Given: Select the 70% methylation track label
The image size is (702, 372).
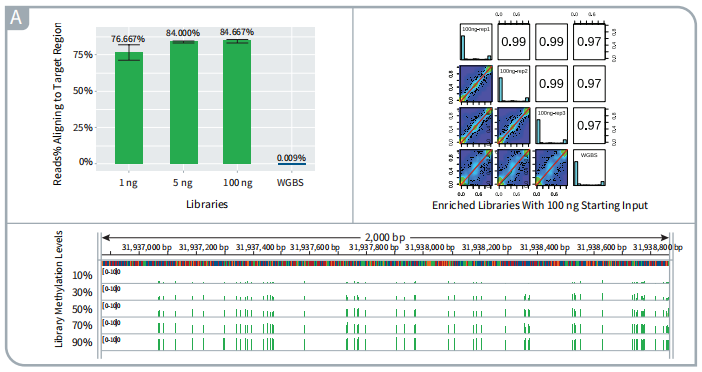Looking at the screenshot, I should click(x=82, y=326).
